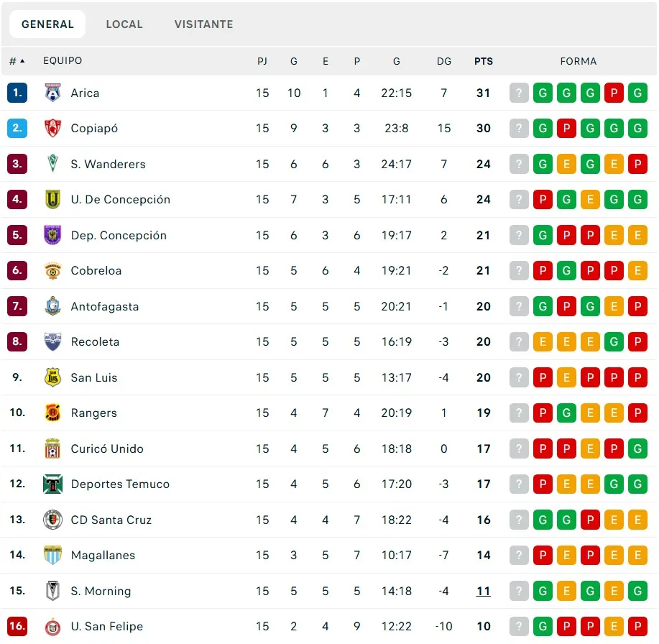Click the Rangers team crest icon

coord(52,413)
